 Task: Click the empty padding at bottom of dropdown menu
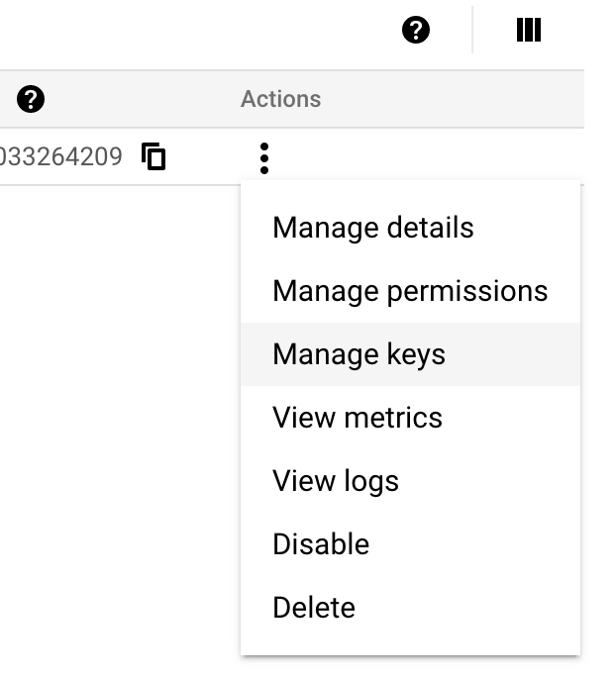coord(409,643)
